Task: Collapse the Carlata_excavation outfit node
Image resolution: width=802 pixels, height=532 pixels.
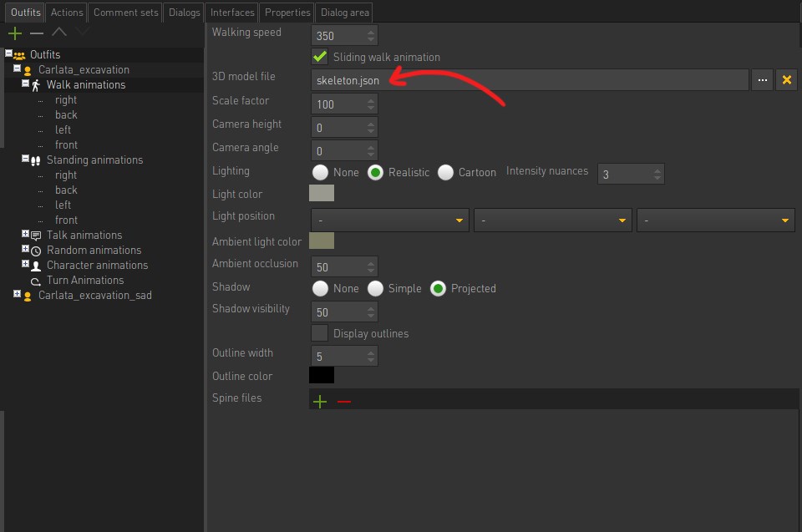Action: (x=17, y=68)
